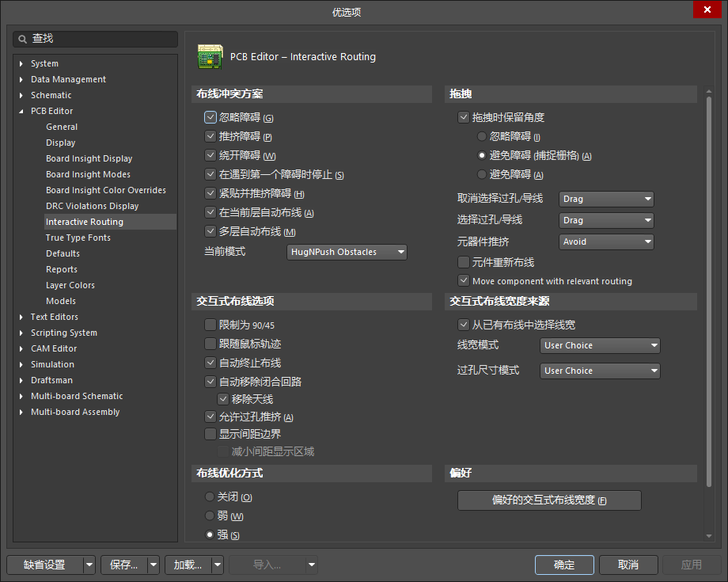Viewport: 728px width, 582px height.
Task: Select Board Insight Color Overrides page
Action: [x=106, y=190]
